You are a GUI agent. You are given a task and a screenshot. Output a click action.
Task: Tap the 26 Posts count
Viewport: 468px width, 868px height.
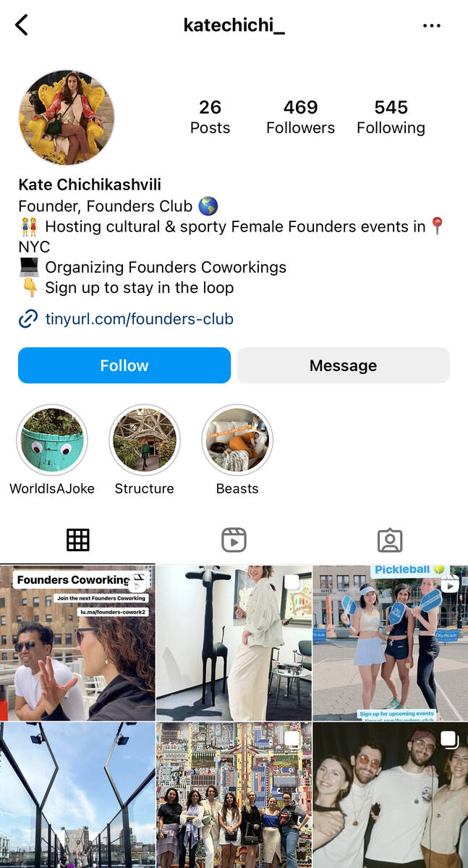[x=210, y=117]
